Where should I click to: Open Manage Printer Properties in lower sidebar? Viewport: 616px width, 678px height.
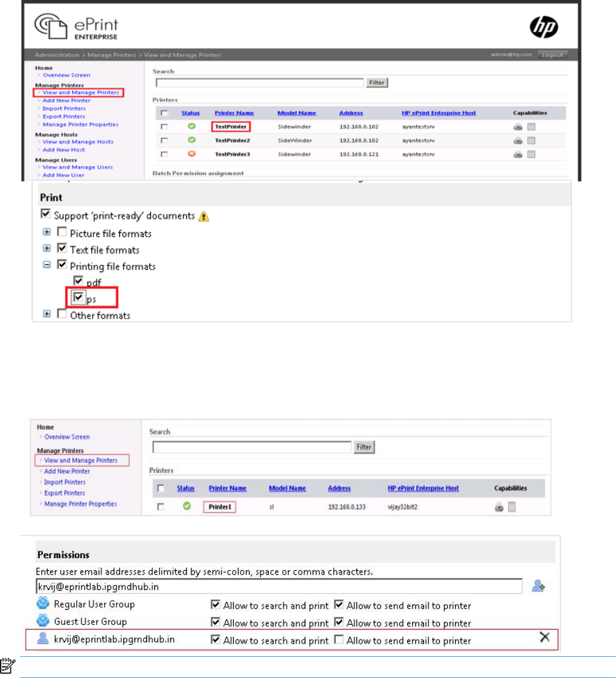80,504
